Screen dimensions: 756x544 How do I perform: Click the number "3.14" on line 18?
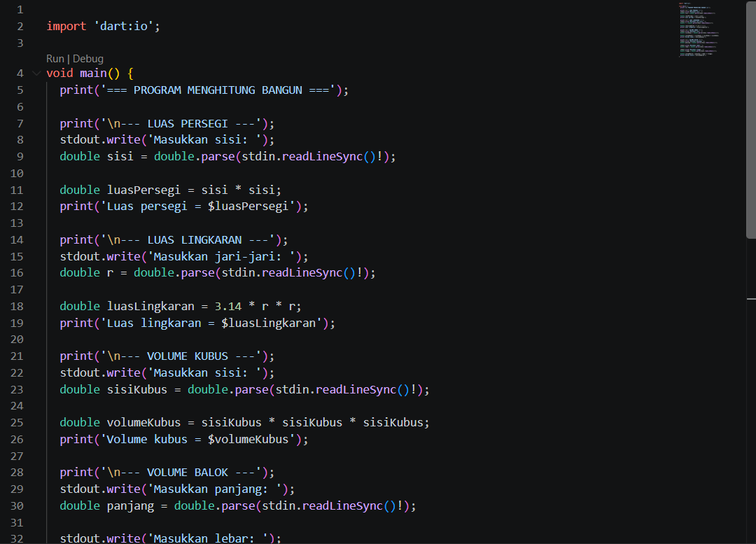pos(228,307)
